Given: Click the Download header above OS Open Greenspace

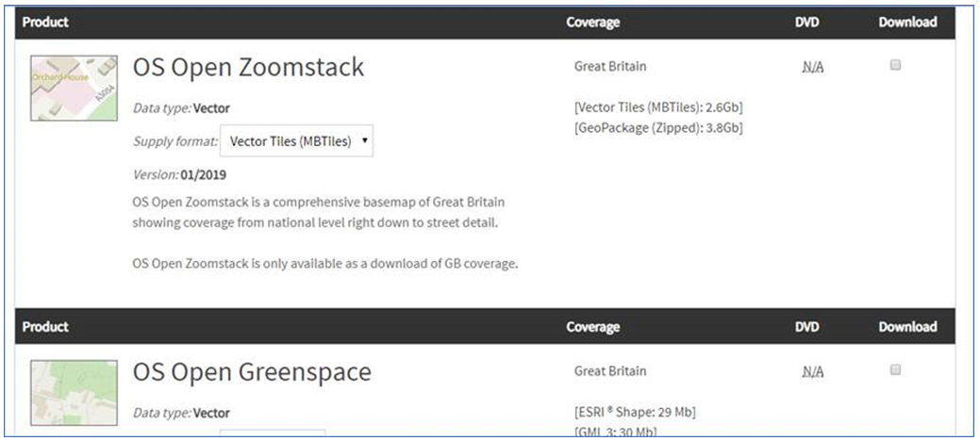Looking at the screenshot, I should point(907,327).
